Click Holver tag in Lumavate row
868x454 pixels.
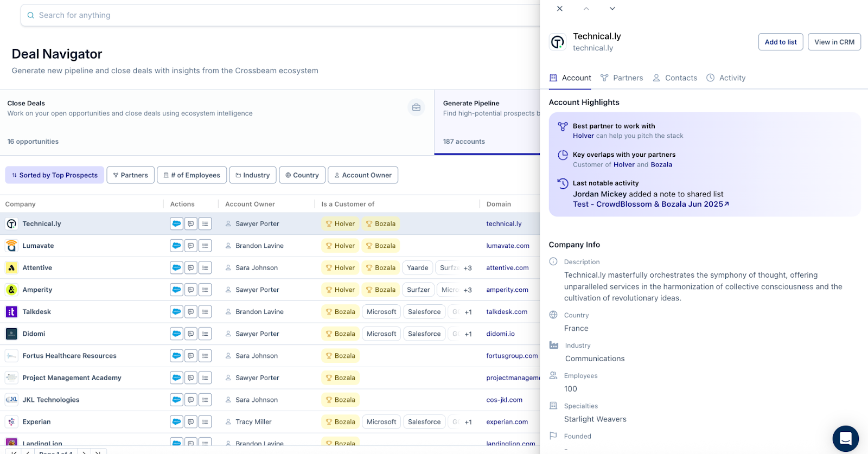(340, 246)
